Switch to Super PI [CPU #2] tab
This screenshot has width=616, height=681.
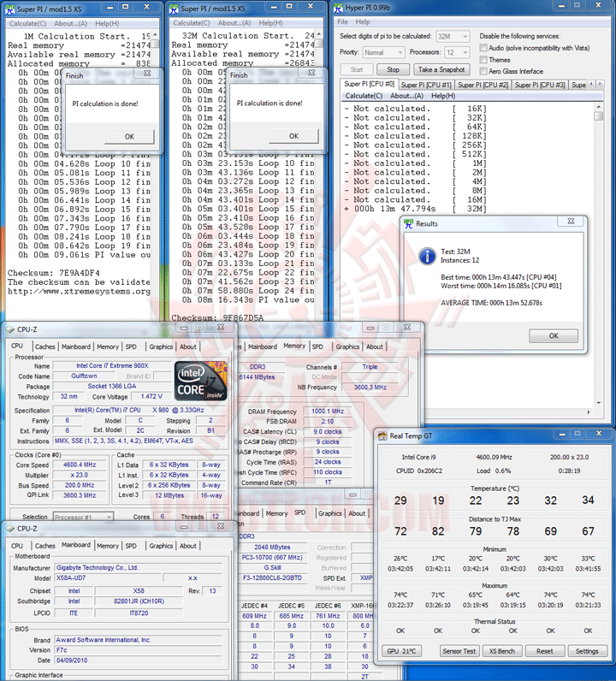coord(483,85)
